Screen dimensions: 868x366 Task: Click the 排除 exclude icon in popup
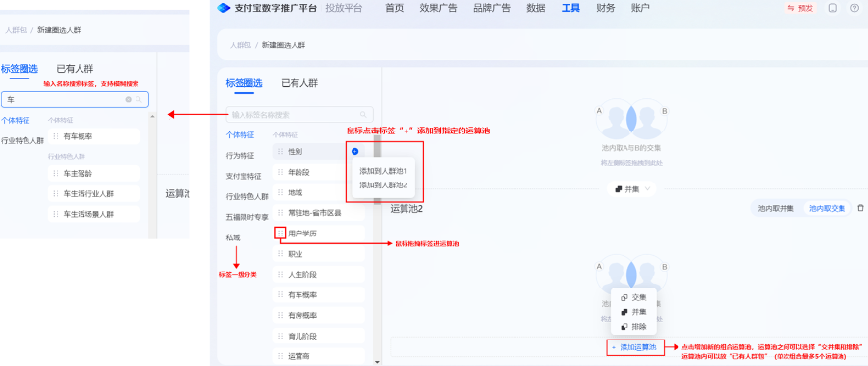tap(624, 326)
